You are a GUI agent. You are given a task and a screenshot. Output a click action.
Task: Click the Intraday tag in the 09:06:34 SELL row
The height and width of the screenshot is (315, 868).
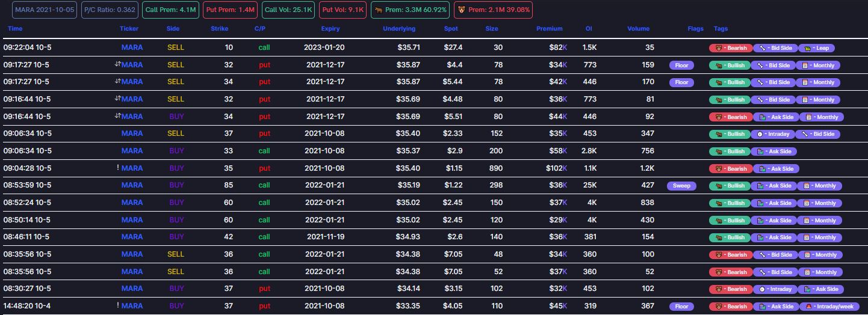pyautogui.click(x=773, y=134)
